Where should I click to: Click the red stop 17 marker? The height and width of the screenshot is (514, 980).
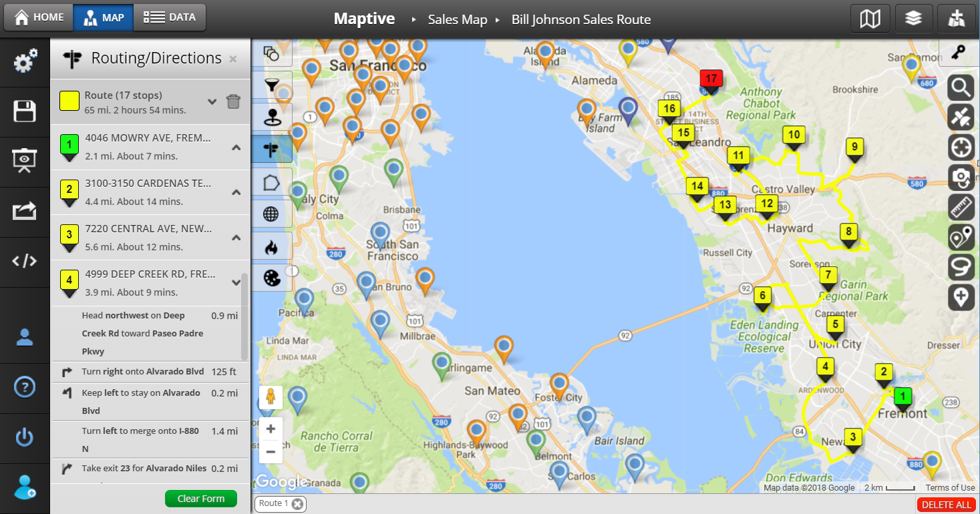[x=711, y=81]
